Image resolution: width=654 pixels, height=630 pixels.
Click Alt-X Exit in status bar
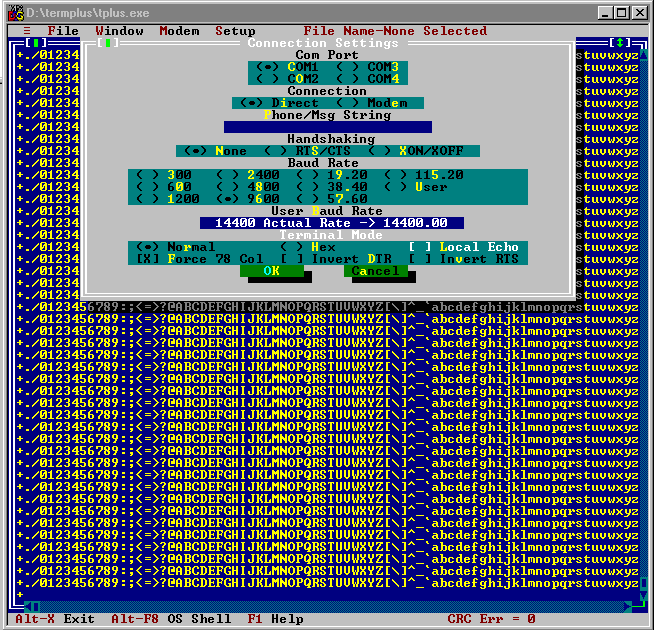[55, 619]
